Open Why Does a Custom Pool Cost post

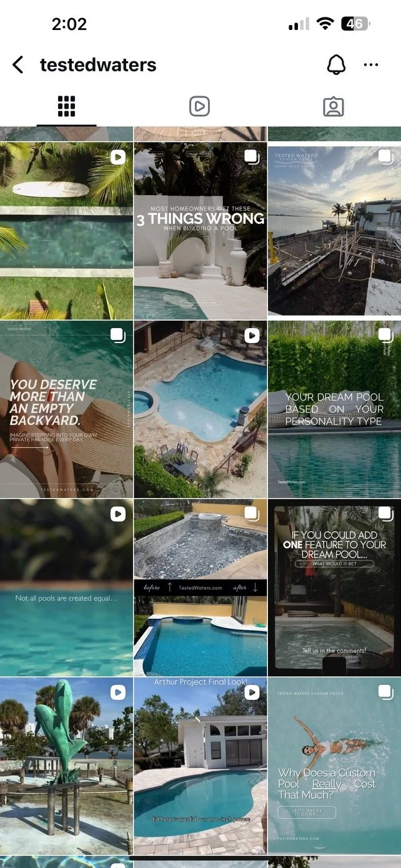coord(334,766)
